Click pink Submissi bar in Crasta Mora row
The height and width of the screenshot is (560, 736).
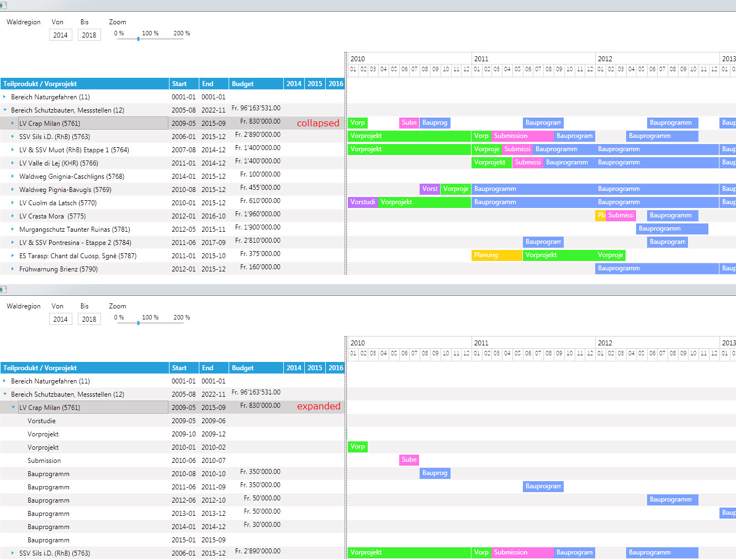pos(621,216)
